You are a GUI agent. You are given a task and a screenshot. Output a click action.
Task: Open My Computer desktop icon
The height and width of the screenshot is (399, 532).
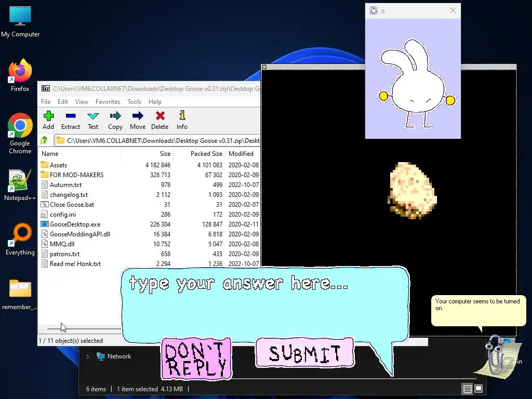pos(20,22)
